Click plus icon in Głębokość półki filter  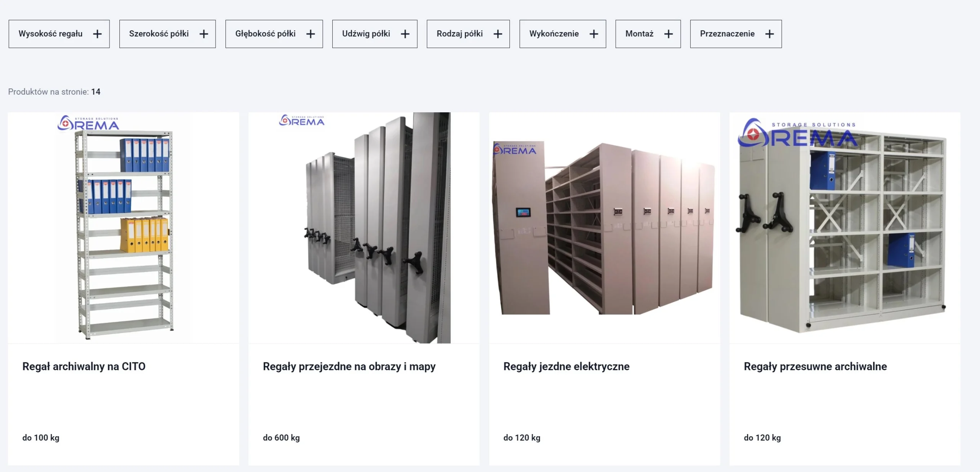[x=310, y=34]
